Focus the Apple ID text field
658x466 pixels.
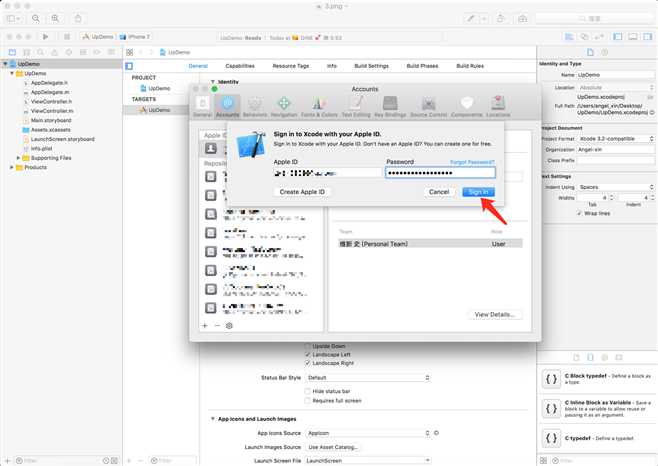coord(327,173)
